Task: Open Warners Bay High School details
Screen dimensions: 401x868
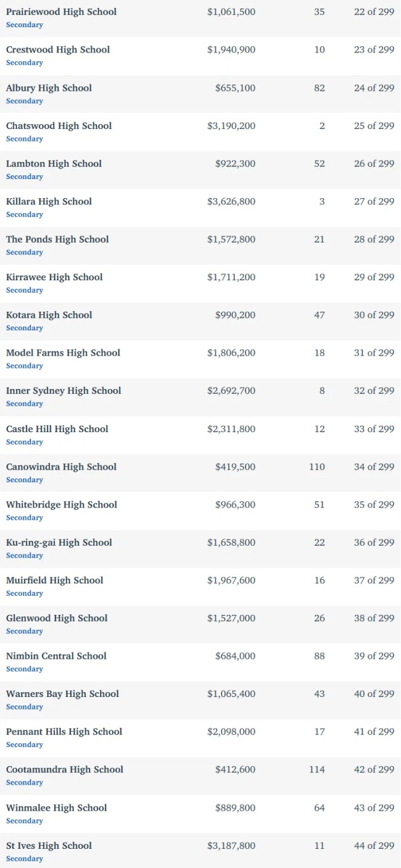Action: click(x=62, y=693)
